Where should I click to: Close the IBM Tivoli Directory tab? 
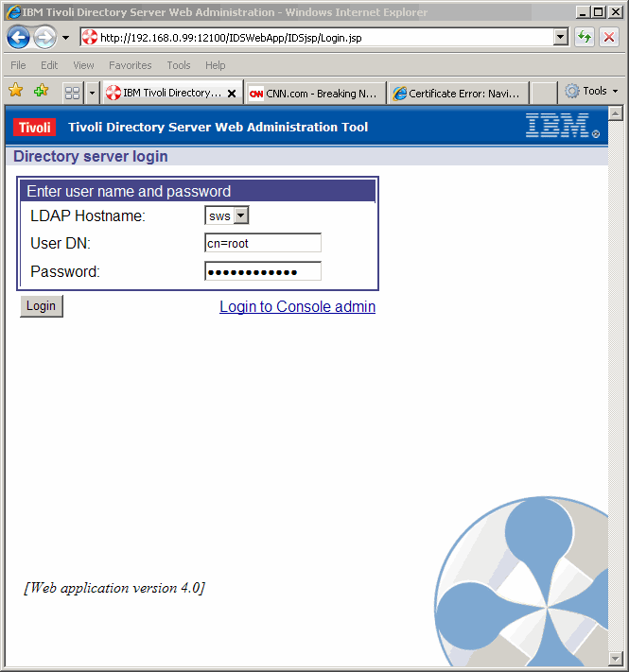coord(232,94)
